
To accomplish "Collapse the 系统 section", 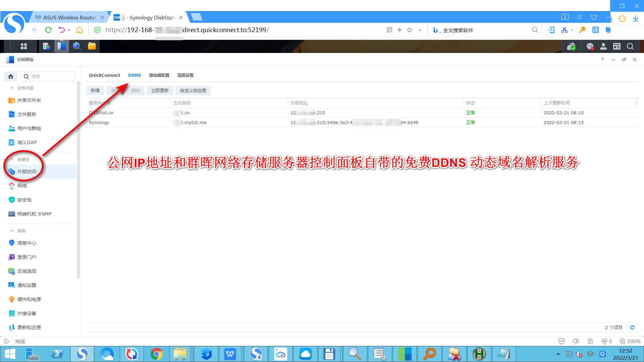I will [x=12, y=231].
